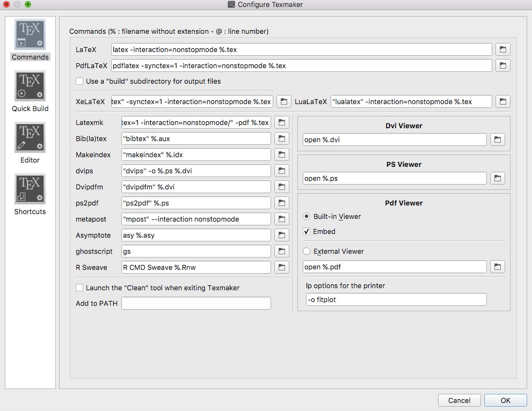
Task: Browse for the Latexmk executable
Action: point(282,122)
